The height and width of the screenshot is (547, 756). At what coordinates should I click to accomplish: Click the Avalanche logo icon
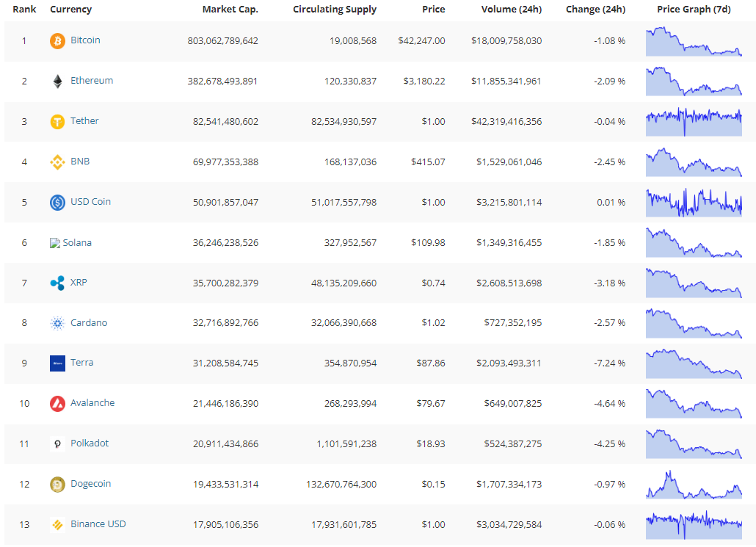57,404
